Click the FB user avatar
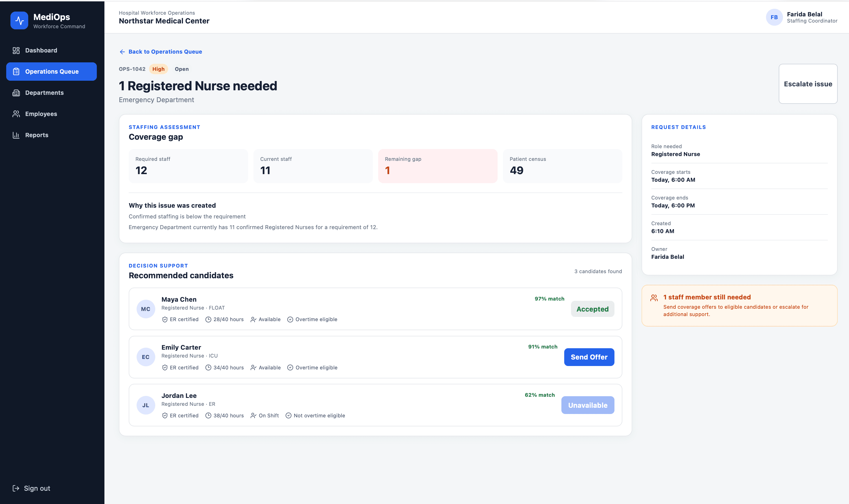This screenshot has height=504, width=849. click(x=774, y=17)
